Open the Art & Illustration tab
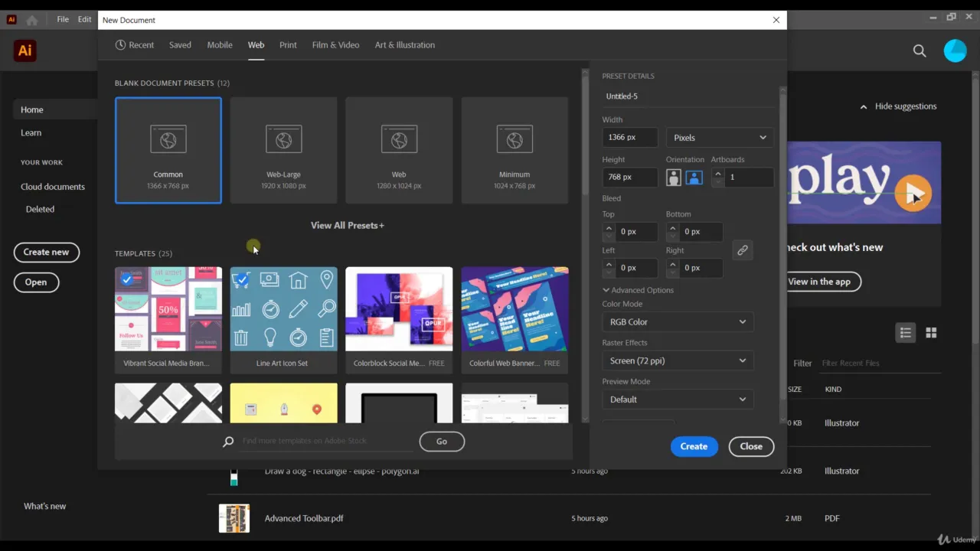The width and height of the screenshot is (980, 551). [404, 45]
